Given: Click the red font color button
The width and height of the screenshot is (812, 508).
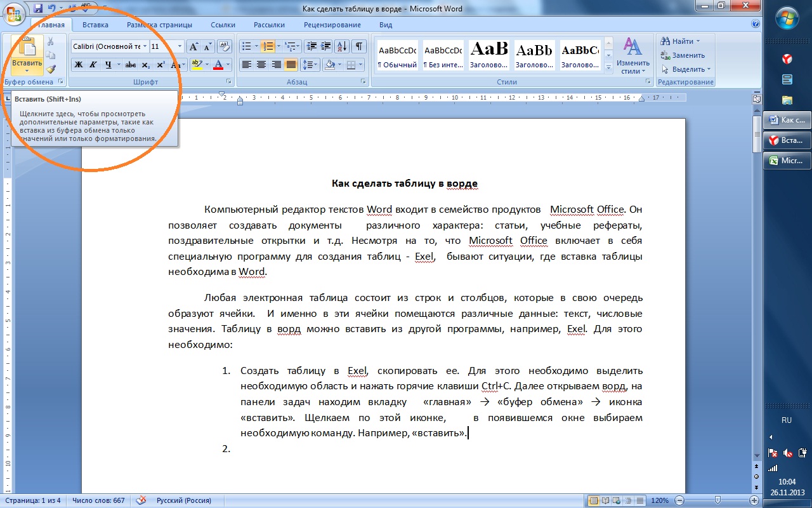Looking at the screenshot, I should pos(218,65).
